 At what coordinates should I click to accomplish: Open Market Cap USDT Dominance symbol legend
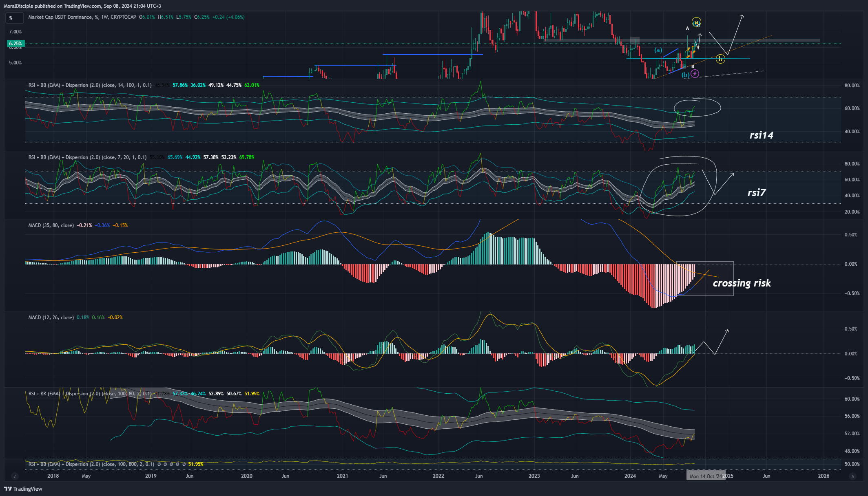(x=82, y=17)
